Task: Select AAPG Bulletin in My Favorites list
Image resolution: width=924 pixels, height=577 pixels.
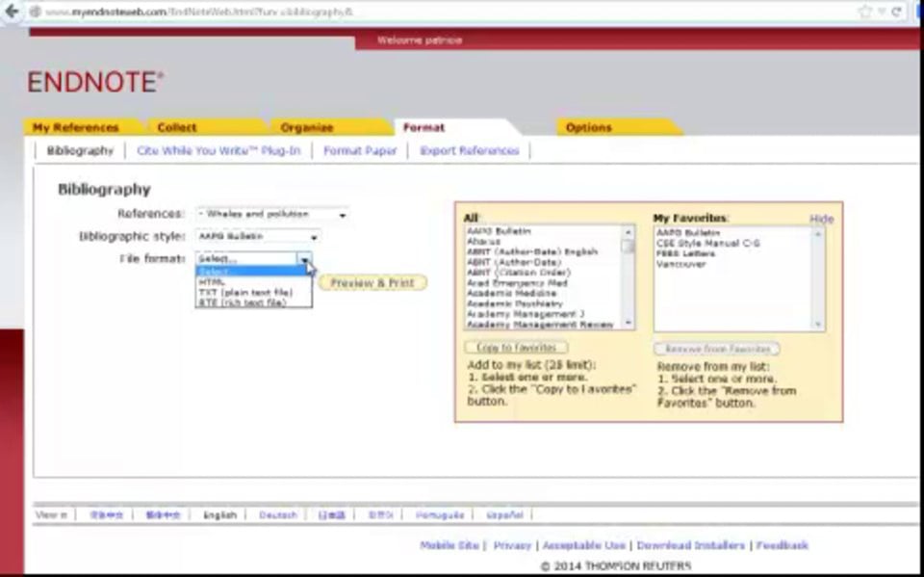Action: [687, 233]
